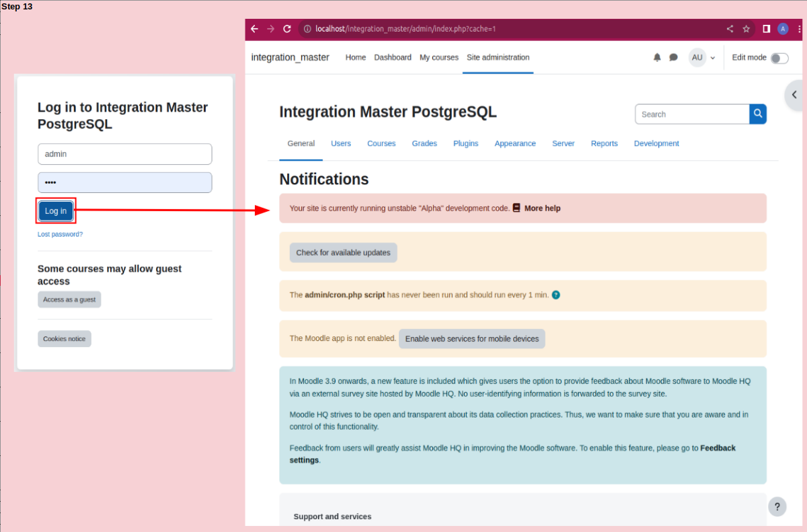Screen dimensions: 807x532
Task: Open the Feedback settings link
Action: point(512,454)
